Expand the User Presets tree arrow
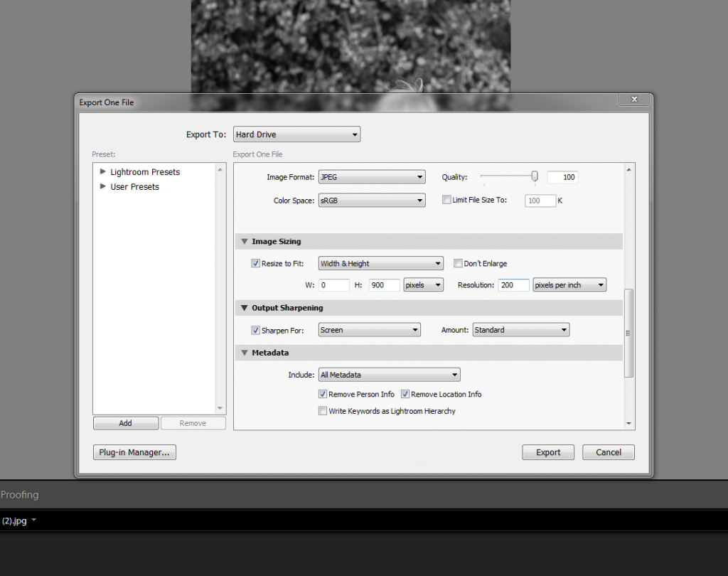The image size is (728, 576). click(x=103, y=186)
